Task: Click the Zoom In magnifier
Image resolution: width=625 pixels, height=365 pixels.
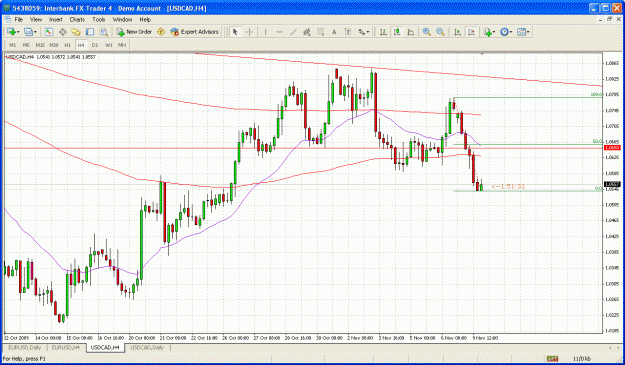Action: click(426, 32)
